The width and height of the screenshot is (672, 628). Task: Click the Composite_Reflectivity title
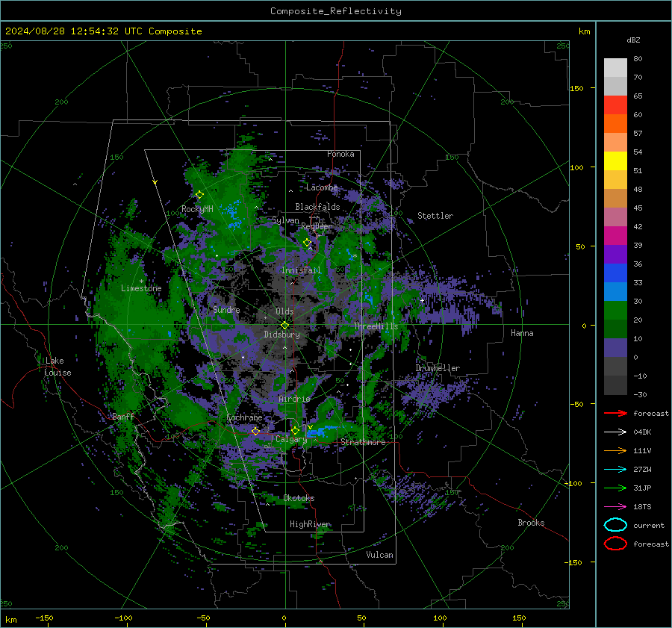point(335,11)
